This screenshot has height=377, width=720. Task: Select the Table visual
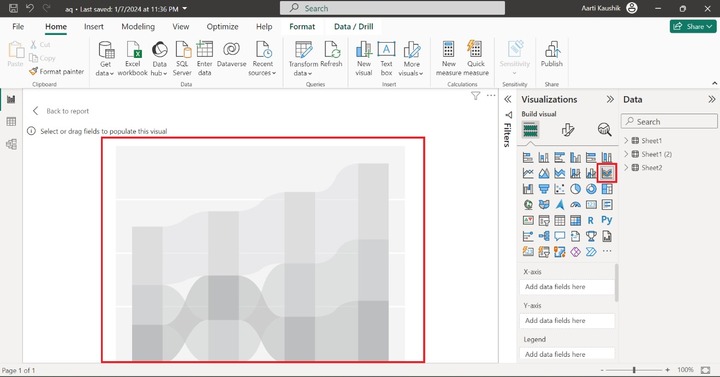(x=559, y=220)
